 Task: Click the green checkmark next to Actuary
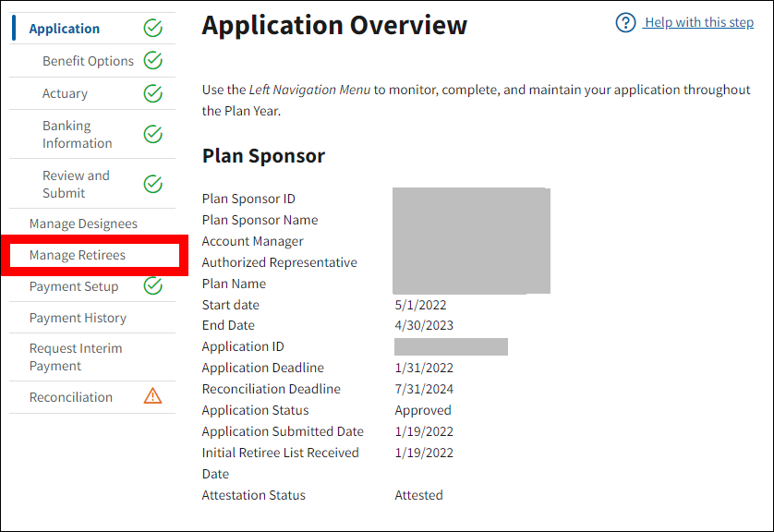tap(153, 93)
